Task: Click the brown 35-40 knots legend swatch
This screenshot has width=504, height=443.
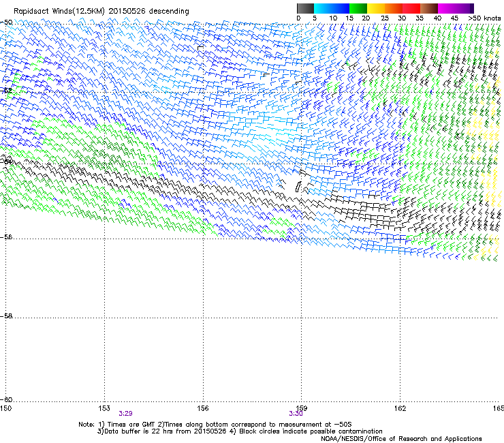Action: [429, 8]
